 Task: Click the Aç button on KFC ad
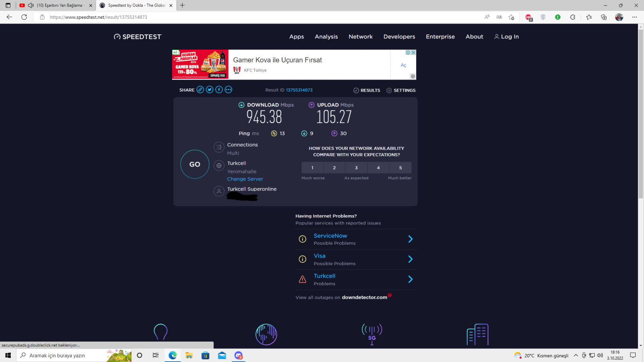point(403,65)
